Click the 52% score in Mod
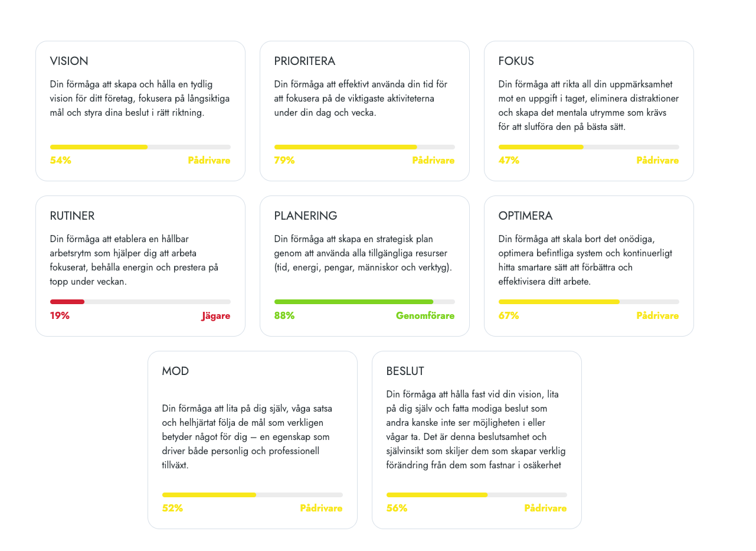The width and height of the screenshot is (756, 551). (x=172, y=508)
